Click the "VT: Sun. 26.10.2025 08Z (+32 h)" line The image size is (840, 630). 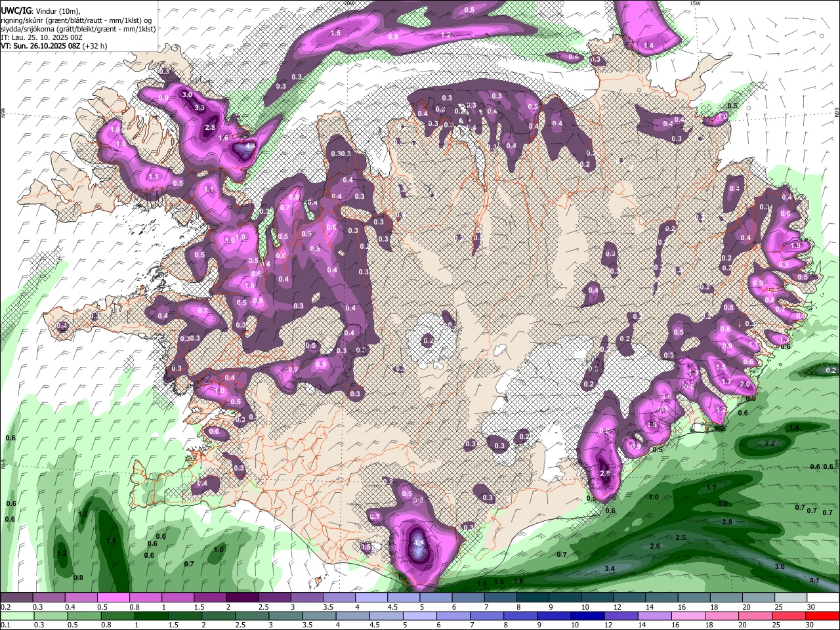pos(54,46)
